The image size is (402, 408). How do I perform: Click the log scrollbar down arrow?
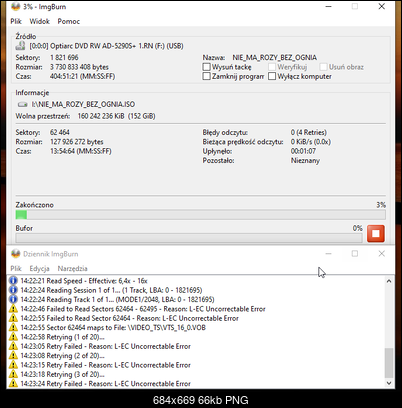(x=389, y=383)
